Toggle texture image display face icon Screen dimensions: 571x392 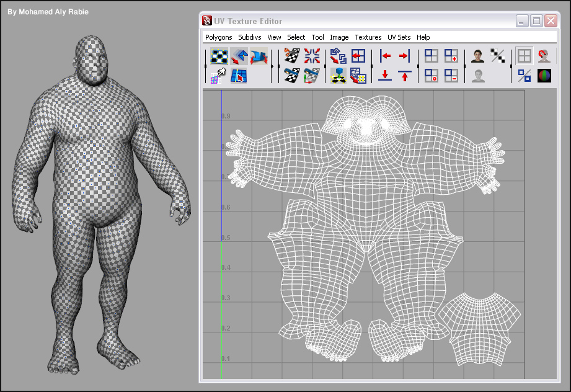coord(478,56)
